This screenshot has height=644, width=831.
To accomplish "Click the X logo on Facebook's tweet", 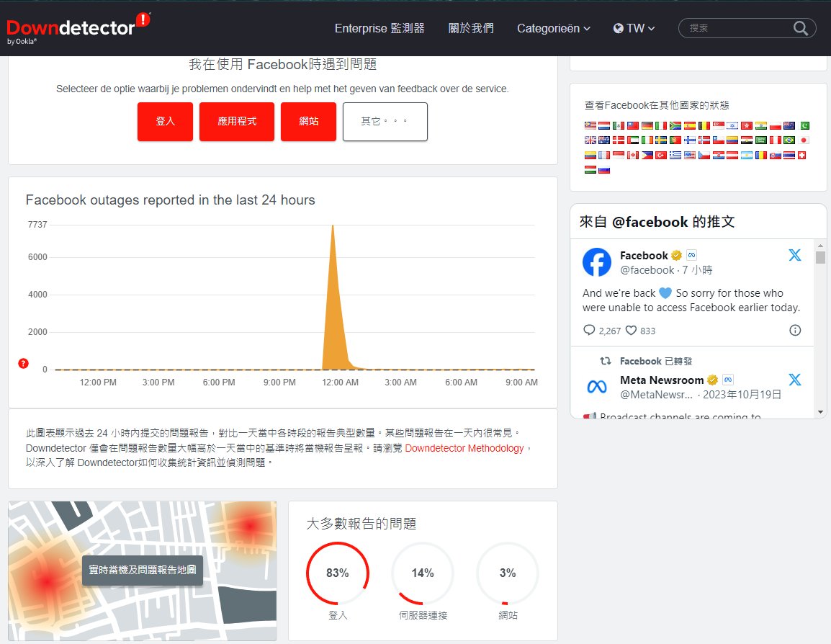I will (794, 255).
